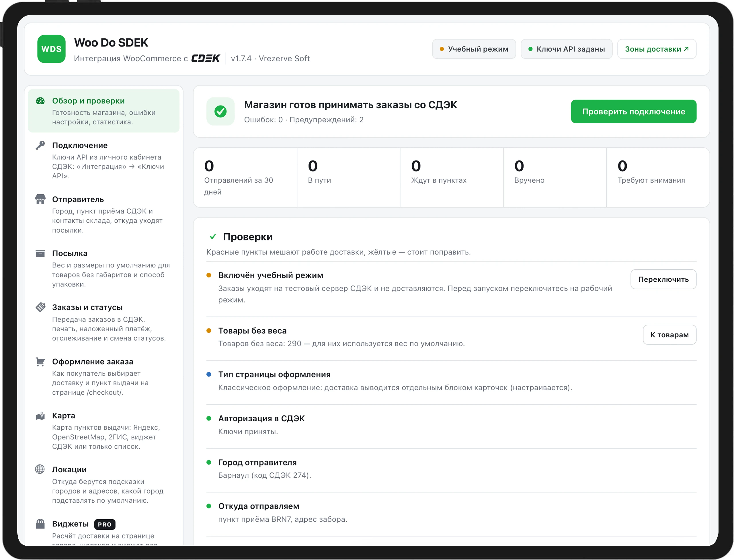Open the Карта settings section
Image resolution: width=734 pixels, height=560 pixels.
[x=104, y=431]
